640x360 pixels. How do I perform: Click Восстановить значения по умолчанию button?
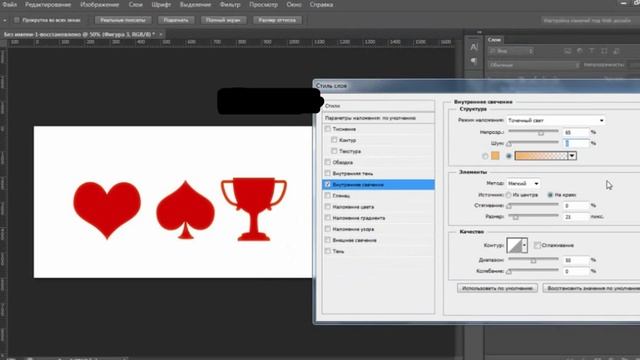pyautogui.click(x=591, y=288)
